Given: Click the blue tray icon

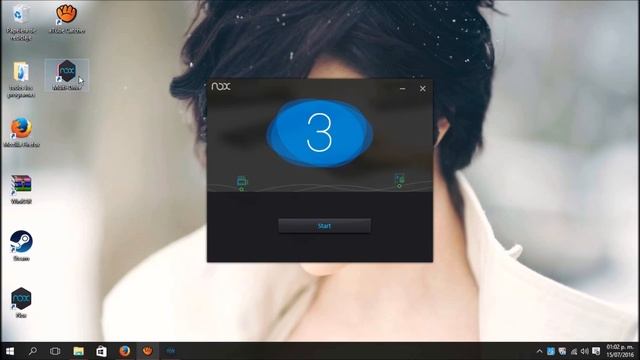Looking at the screenshot, I should click(x=551, y=351).
